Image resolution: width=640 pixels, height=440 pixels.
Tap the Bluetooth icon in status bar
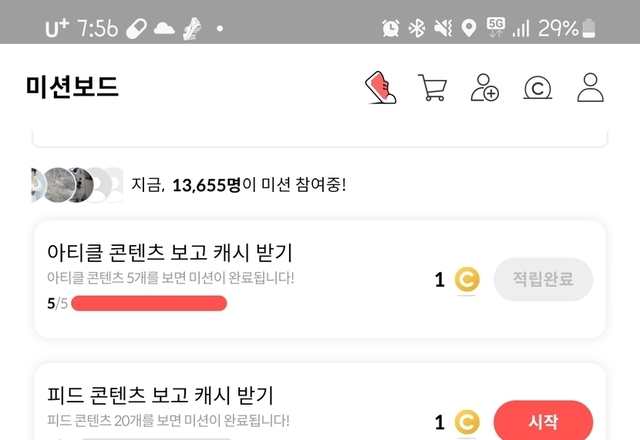coord(417,28)
